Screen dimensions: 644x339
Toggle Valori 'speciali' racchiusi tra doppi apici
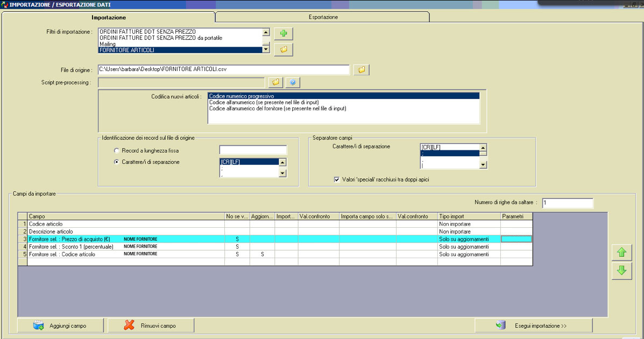(337, 179)
